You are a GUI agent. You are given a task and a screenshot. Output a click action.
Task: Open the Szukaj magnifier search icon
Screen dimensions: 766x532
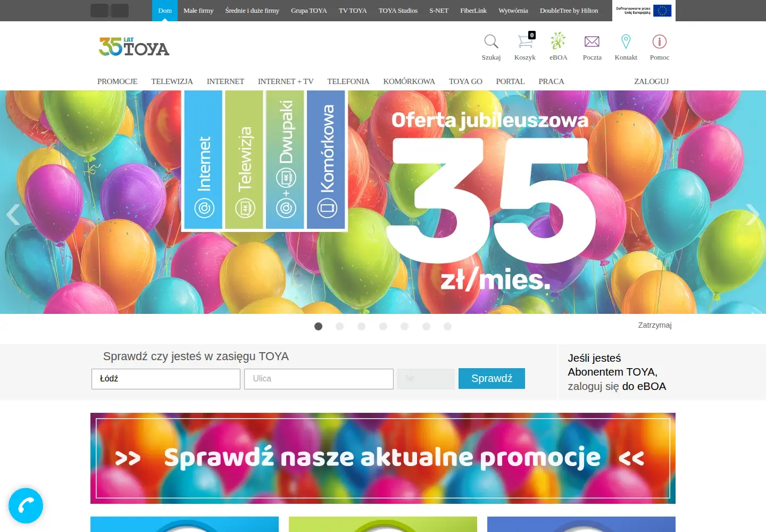tap(491, 42)
